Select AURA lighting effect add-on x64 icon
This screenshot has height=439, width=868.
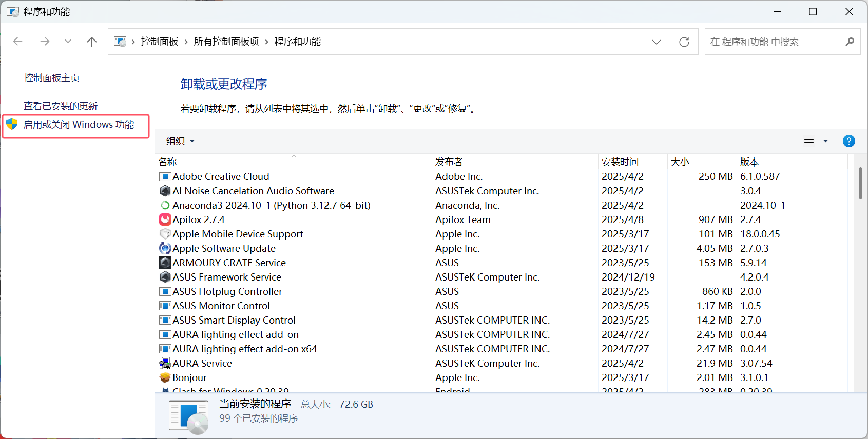pyautogui.click(x=165, y=349)
